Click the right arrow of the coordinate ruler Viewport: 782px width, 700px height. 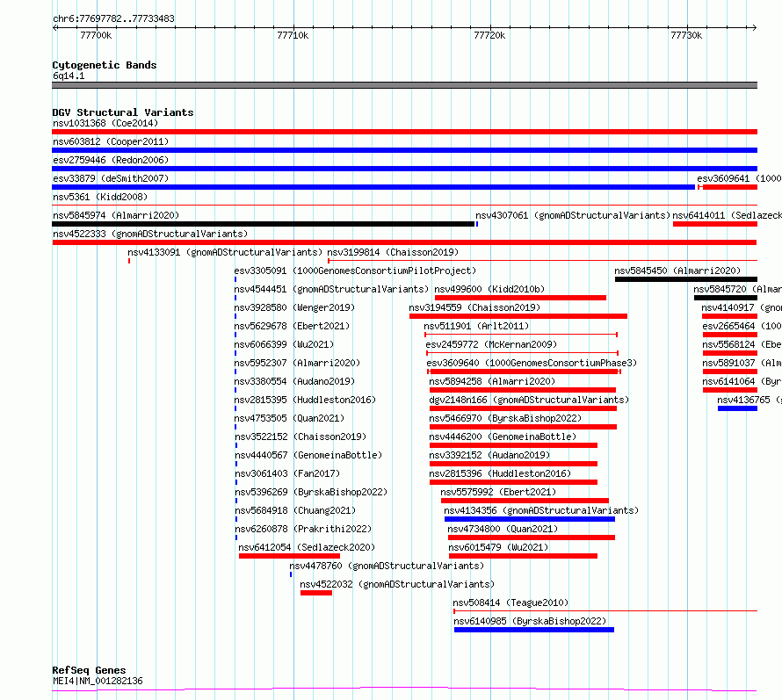(754, 28)
